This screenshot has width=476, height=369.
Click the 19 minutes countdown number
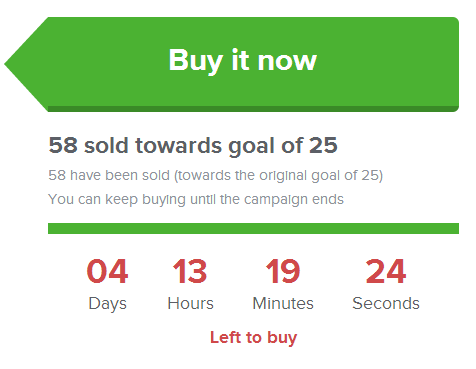[283, 271]
